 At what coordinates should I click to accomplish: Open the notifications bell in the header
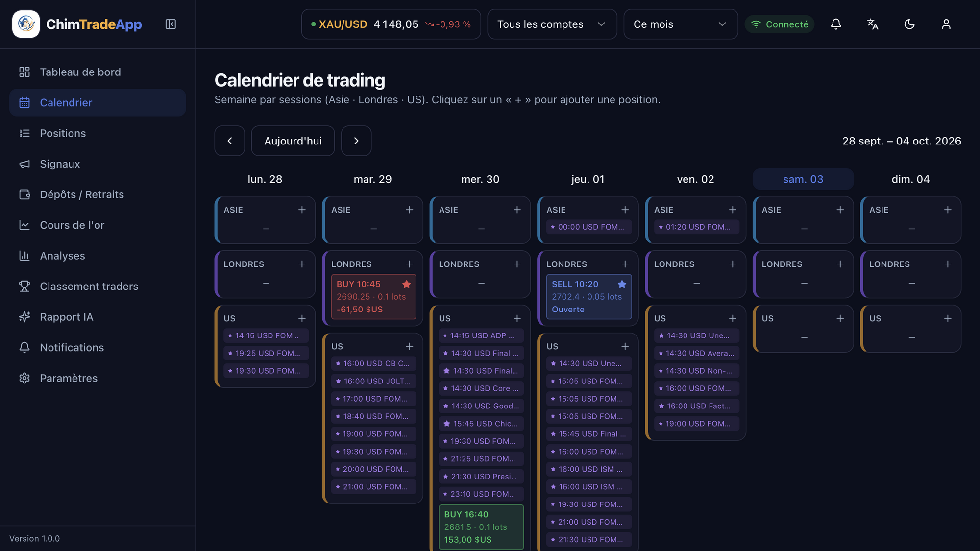(x=836, y=24)
